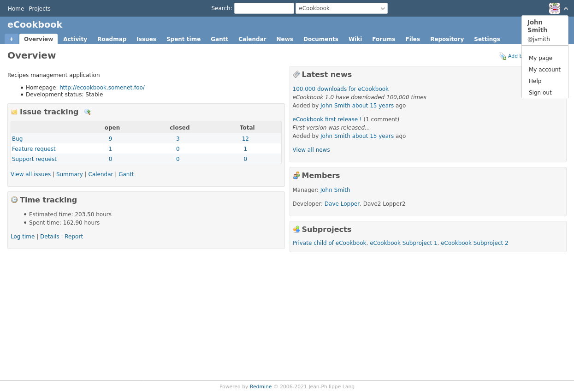Open the plus new-object tab

coord(12,39)
